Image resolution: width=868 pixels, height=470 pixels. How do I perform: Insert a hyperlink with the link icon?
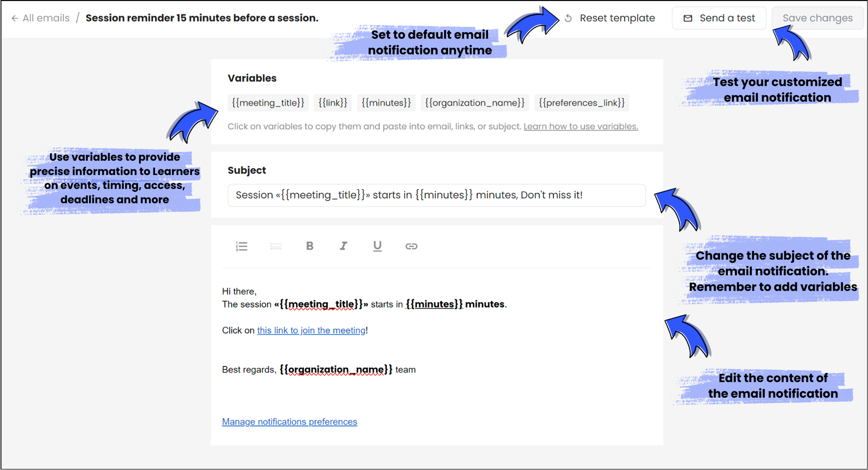(411, 246)
